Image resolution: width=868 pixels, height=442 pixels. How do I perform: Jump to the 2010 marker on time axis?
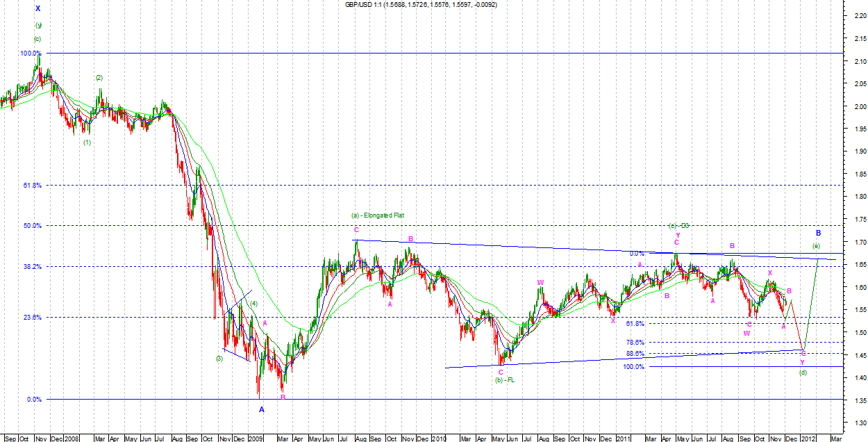tap(440, 438)
